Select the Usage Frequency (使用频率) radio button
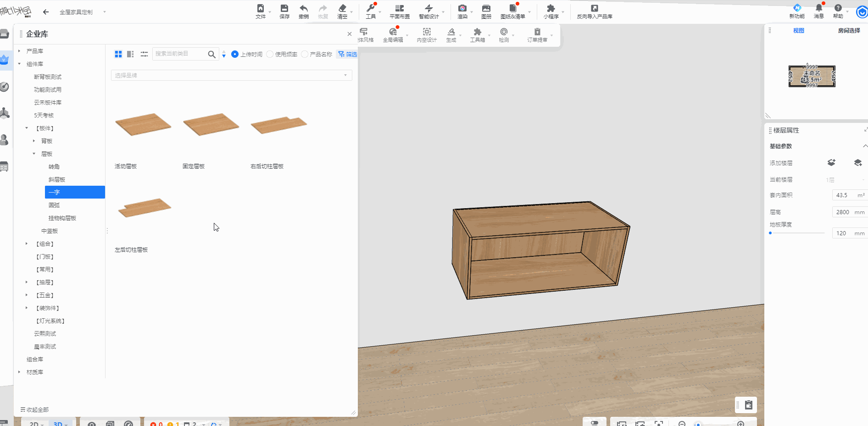This screenshot has height=426, width=868. pos(270,54)
